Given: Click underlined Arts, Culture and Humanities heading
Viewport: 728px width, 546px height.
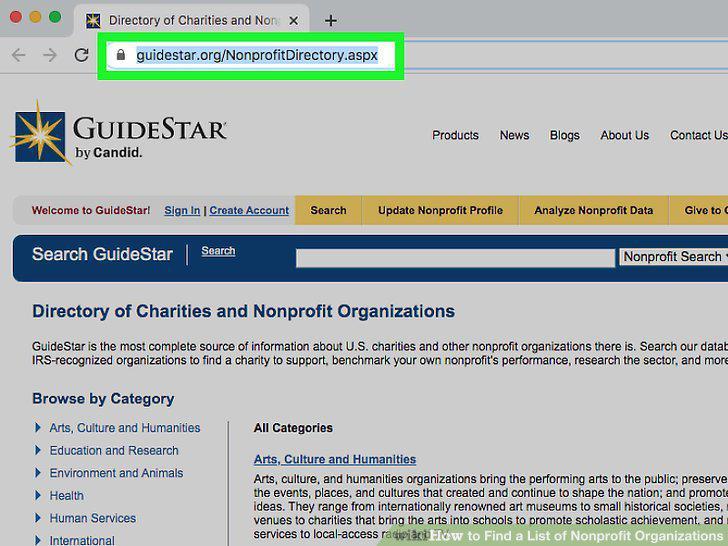Looking at the screenshot, I should click(335, 459).
